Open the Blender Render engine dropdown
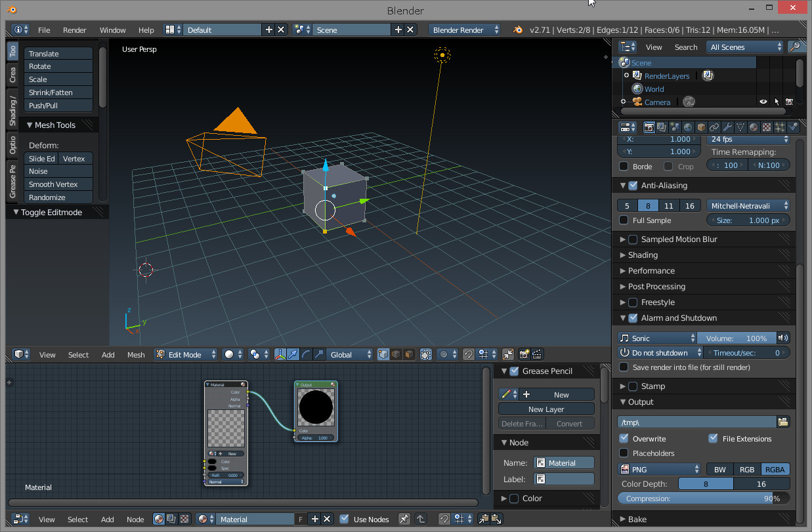Image resolution: width=812 pixels, height=532 pixels. point(465,30)
